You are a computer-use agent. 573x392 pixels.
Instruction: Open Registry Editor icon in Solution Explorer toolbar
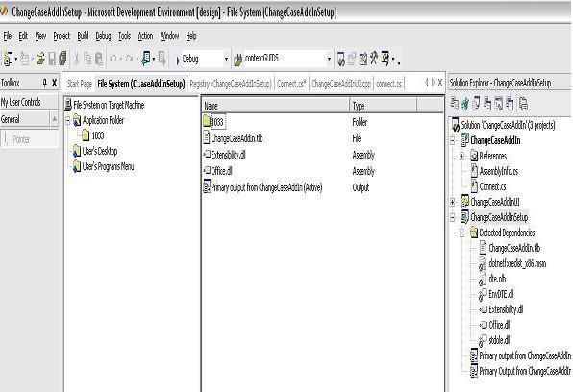pos(465,104)
